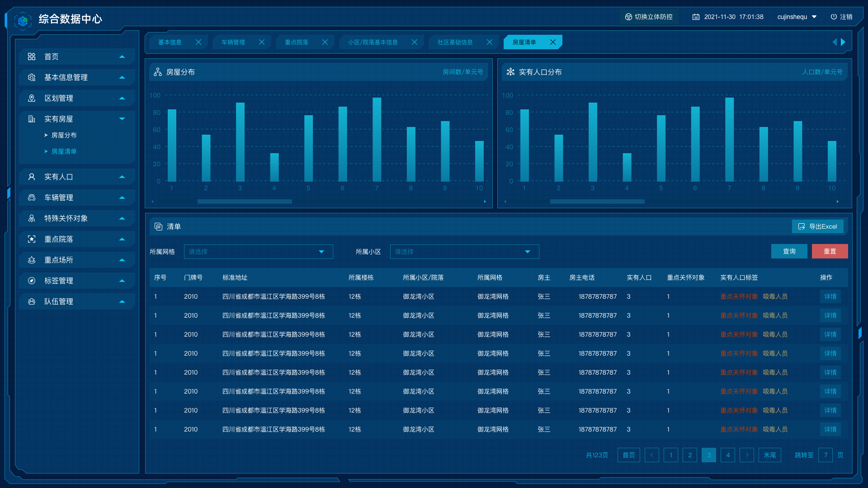Expand the 首页 menu arrow

pyautogui.click(x=122, y=56)
